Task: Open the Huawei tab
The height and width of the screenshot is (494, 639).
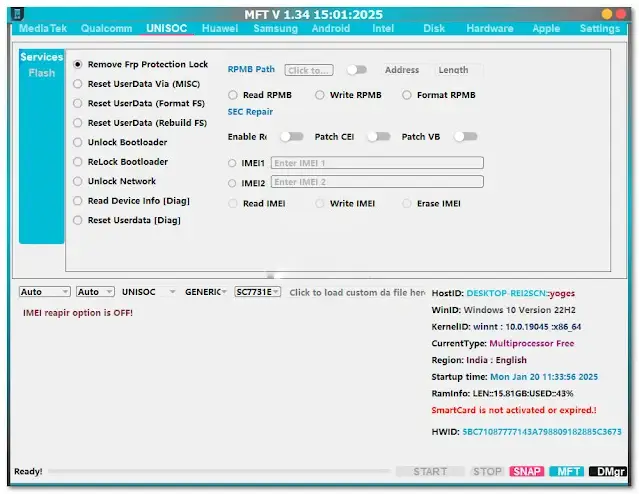Action: (x=220, y=28)
